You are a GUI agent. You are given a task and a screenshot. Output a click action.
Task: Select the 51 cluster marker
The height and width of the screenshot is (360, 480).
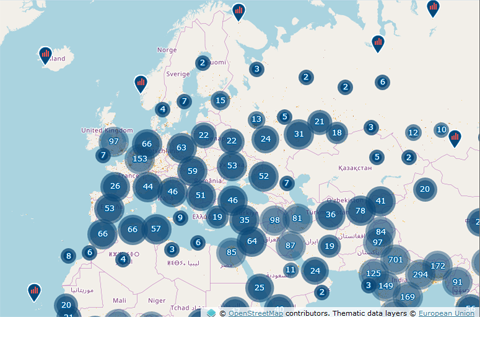200,195
